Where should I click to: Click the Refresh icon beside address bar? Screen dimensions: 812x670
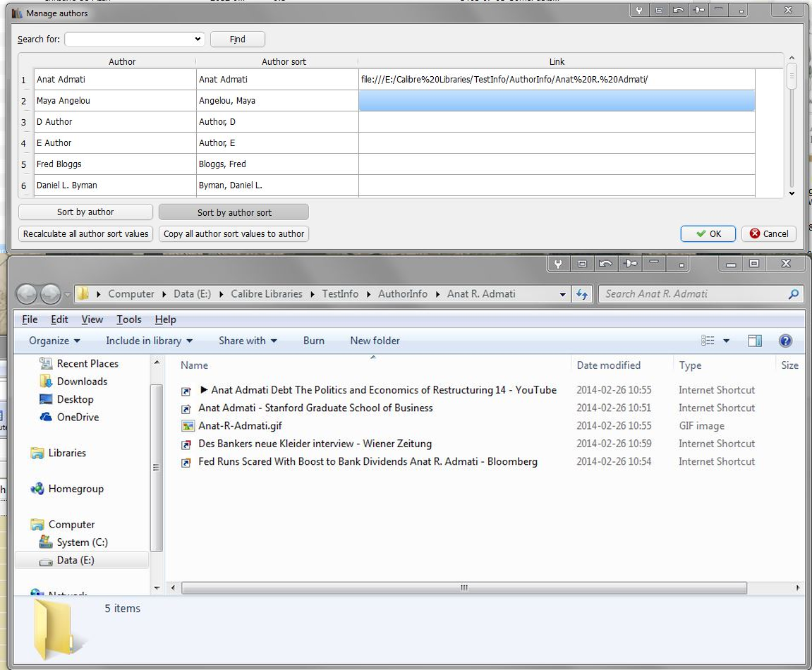pyautogui.click(x=583, y=294)
